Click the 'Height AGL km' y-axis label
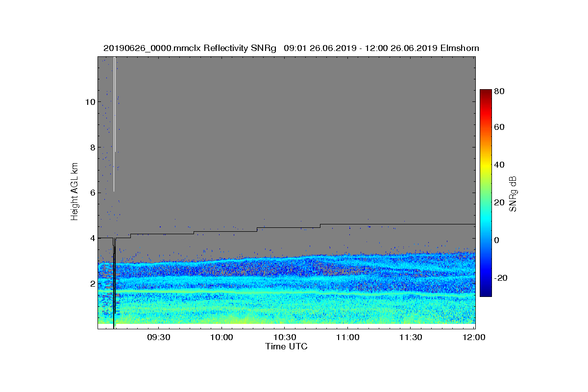Viewport: 588px width, 392px height. click(74, 193)
